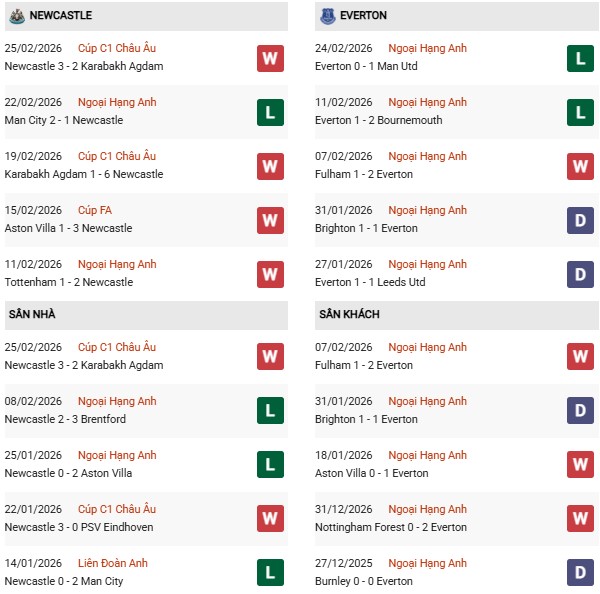Click the EVERTON team header
The image size is (600, 594).
coord(364,15)
